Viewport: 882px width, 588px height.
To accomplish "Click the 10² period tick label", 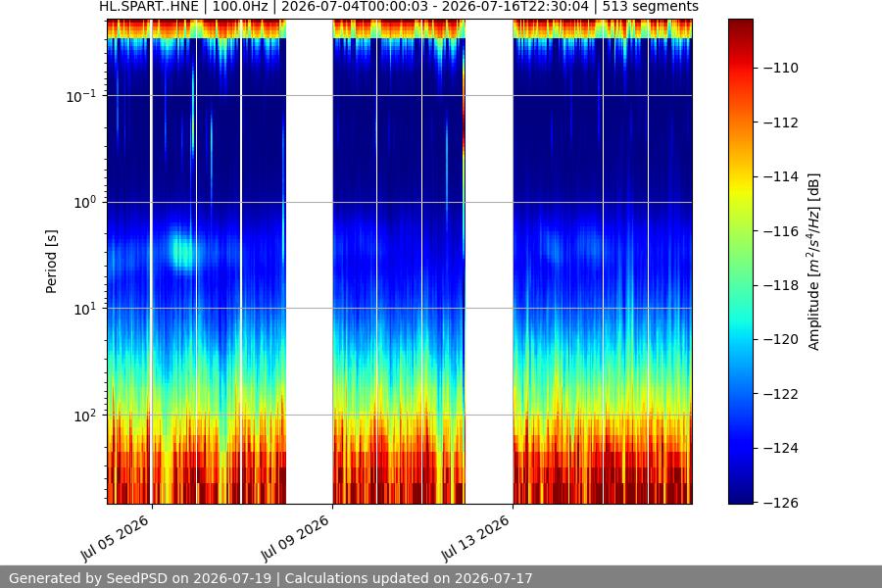I will point(84,416).
